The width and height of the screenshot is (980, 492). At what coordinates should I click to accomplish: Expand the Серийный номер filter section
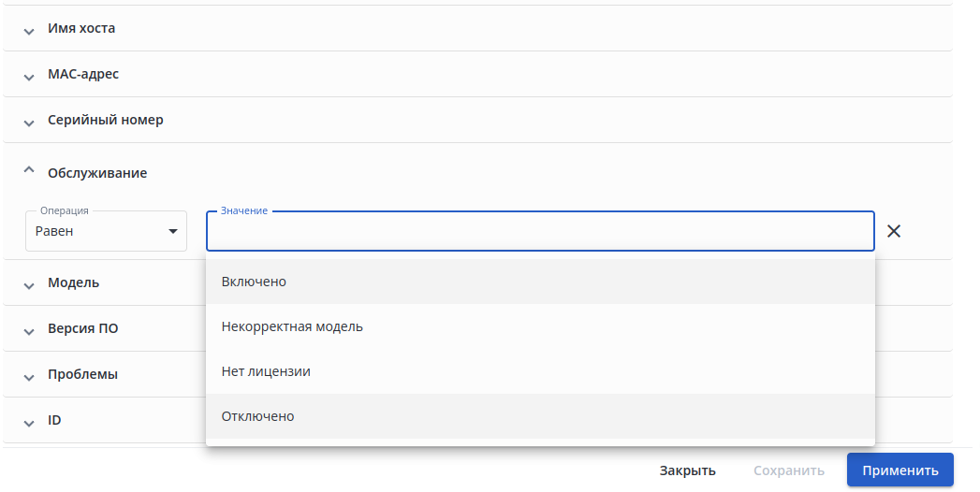point(29,122)
